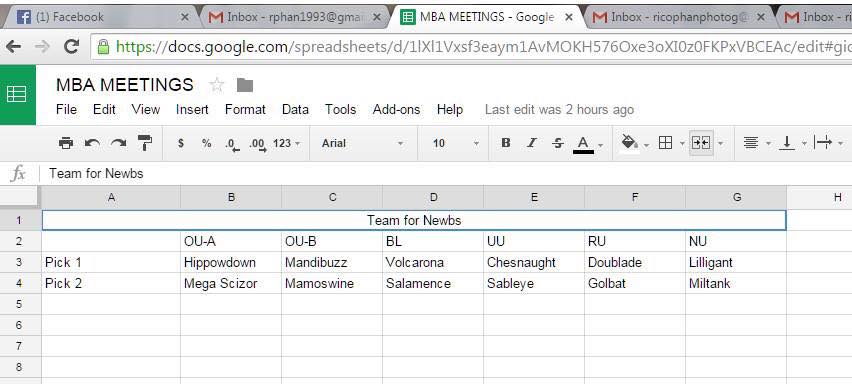Undo the last action
The width and height of the screenshot is (852, 384).
pyautogui.click(x=92, y=143)
